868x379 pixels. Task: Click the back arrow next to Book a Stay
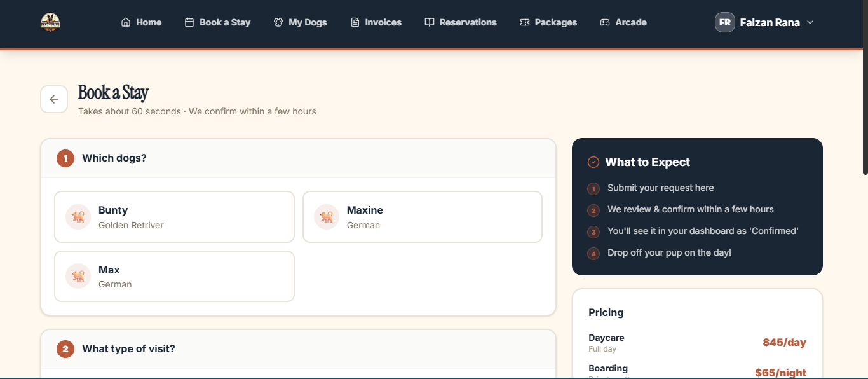(54, 99)
